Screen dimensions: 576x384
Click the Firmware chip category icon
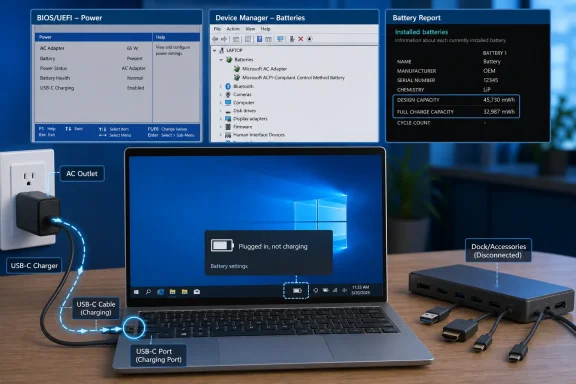(228, 127)
